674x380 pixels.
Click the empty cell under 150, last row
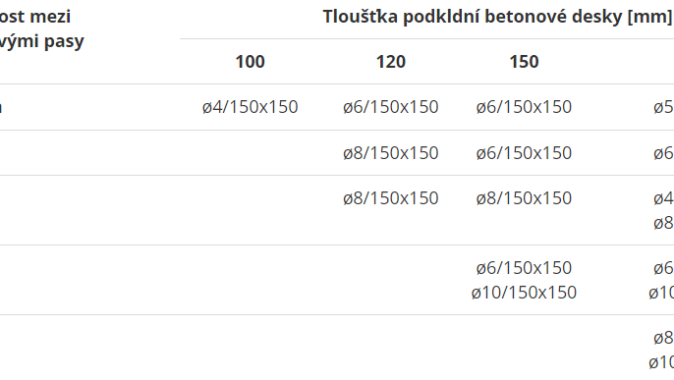tap(524, 347)
